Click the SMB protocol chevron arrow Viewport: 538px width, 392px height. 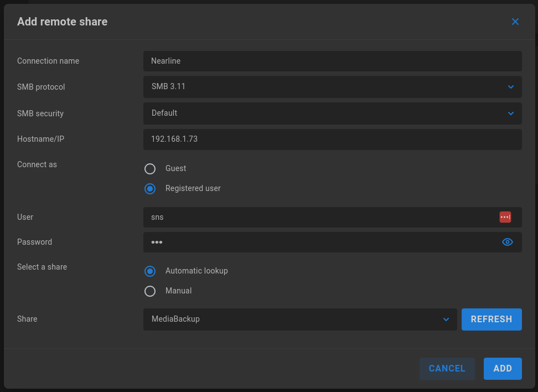pyautogui.click(x=510, y=87)
